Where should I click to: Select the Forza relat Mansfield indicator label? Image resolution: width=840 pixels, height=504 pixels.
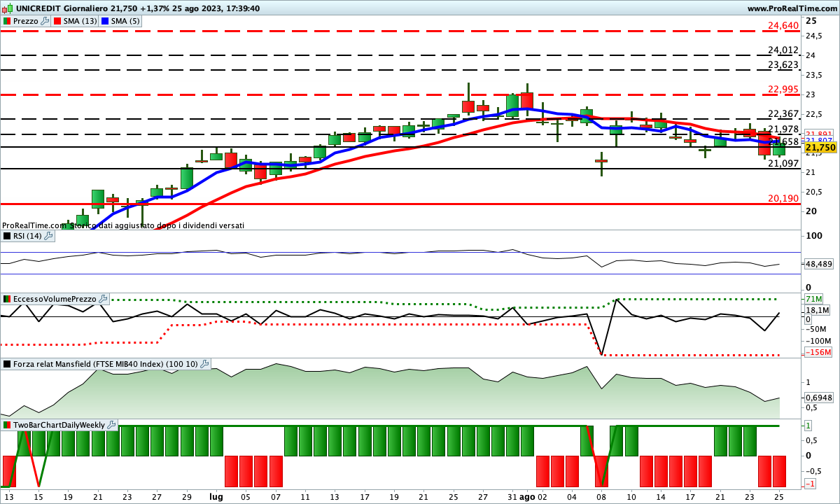(x=106, y=364)
